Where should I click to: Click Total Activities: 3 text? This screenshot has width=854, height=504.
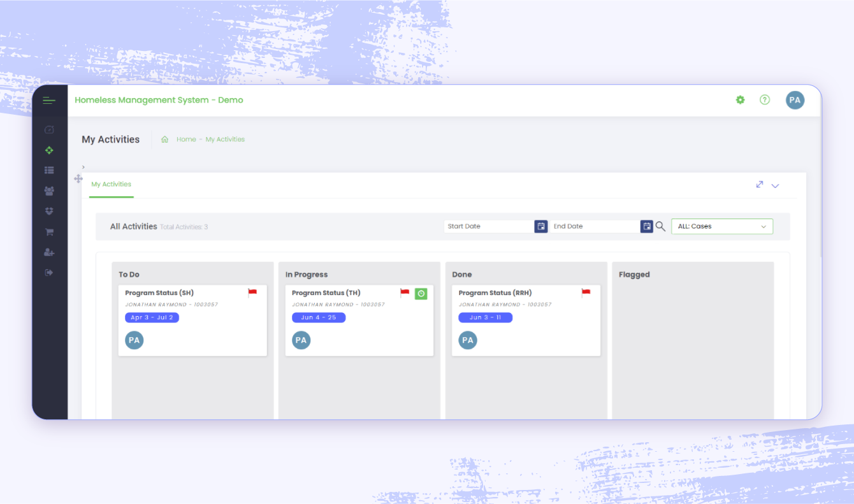[184, 227]
